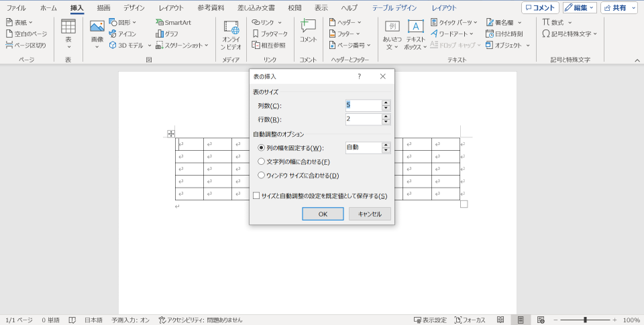Click キャンセル in the dialog
The image size is (644, 325).
370,214
